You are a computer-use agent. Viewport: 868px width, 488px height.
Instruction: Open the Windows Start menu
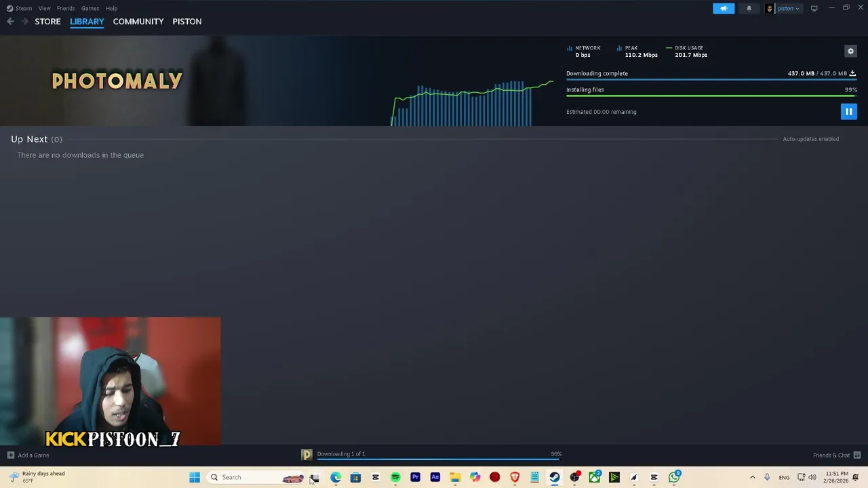click(x=195, y=477)
